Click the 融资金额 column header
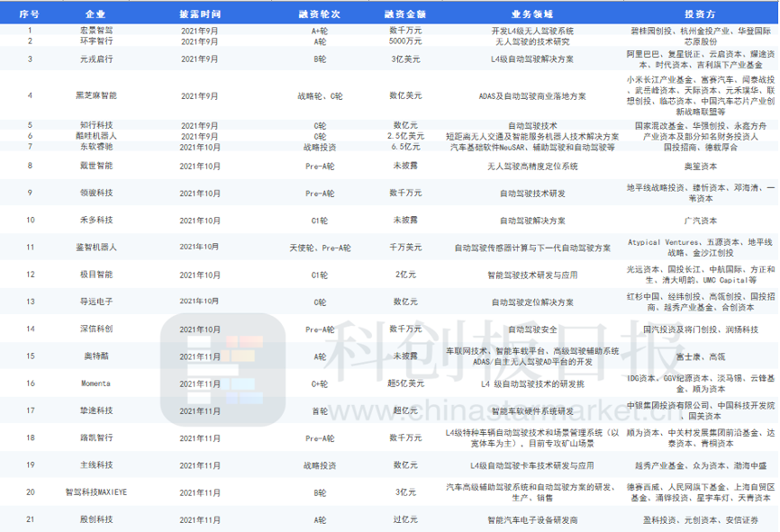 coord(405,14)
